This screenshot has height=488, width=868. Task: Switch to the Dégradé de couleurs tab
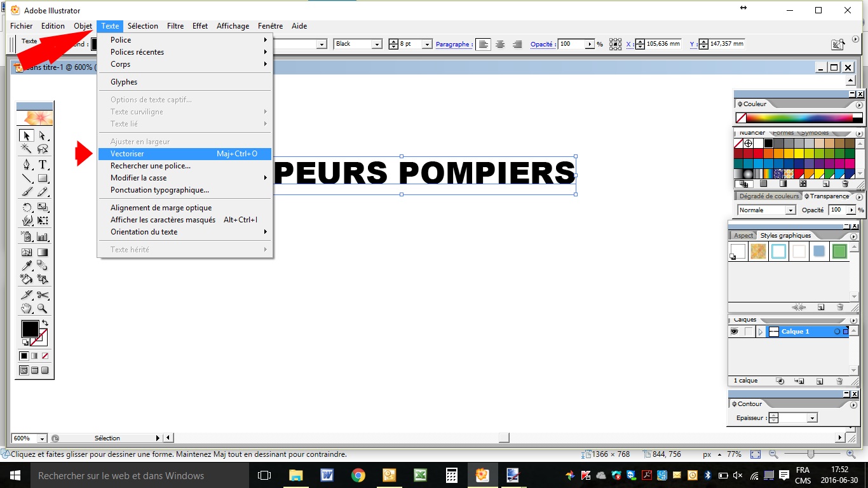[x=769, y=196]
